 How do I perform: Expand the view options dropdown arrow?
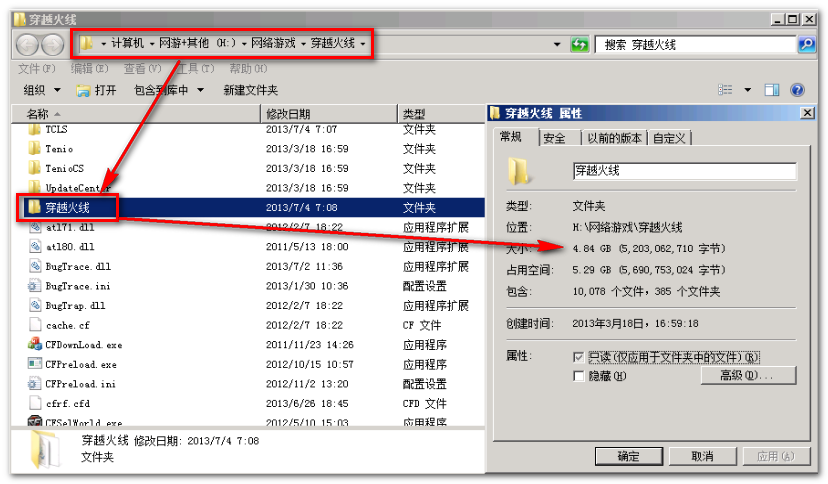tap(747, 90)
